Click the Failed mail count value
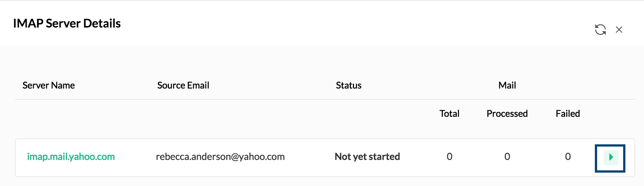Viewport: 644px width, 186px height. (x=568, y=157)
